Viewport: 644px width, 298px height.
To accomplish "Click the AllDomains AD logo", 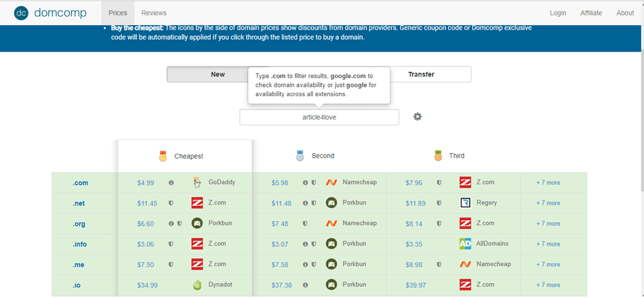I will 465,244.
